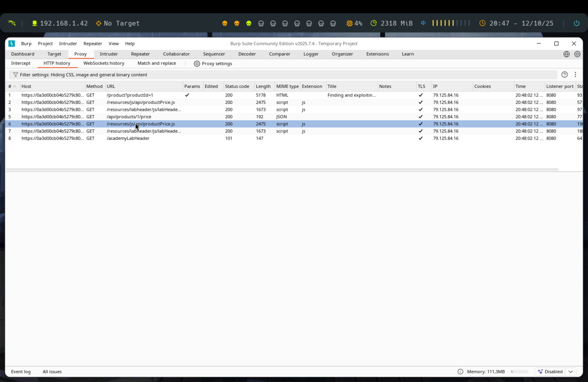Open All issues panel
This screenshot has width=588, height=382.
coord(52,372)
